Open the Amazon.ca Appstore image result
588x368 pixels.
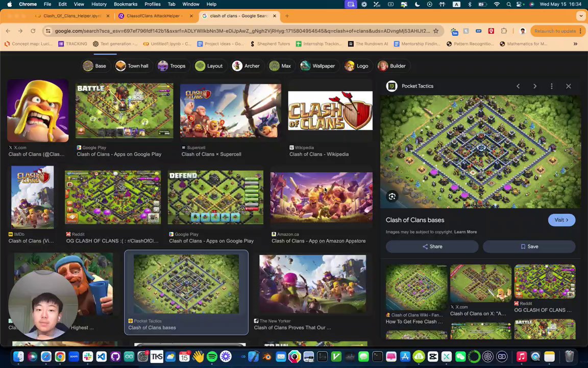pos(322,197)
